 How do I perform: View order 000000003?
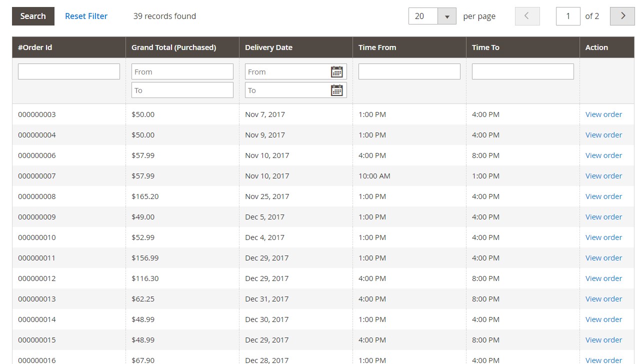coord(603,114)
